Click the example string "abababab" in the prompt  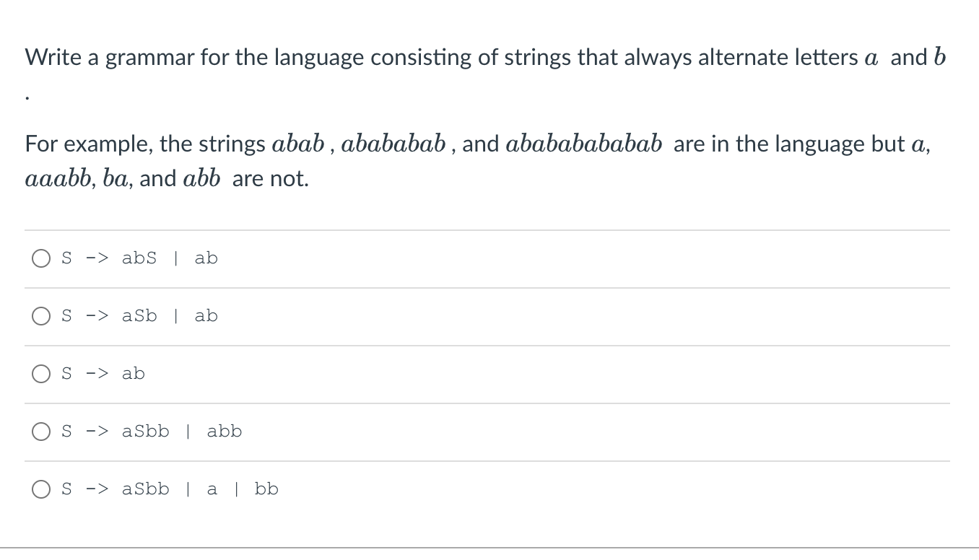(393, 144)
